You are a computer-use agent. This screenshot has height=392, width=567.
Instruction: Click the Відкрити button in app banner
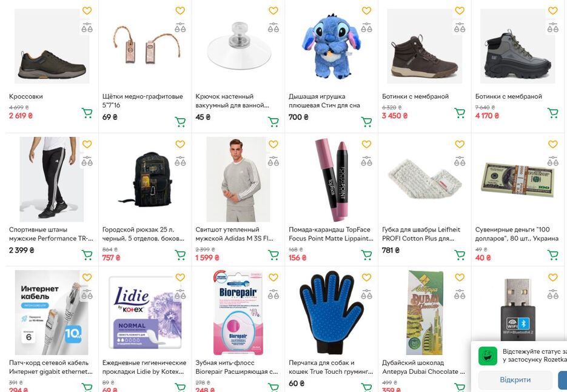tap(515, 380)
